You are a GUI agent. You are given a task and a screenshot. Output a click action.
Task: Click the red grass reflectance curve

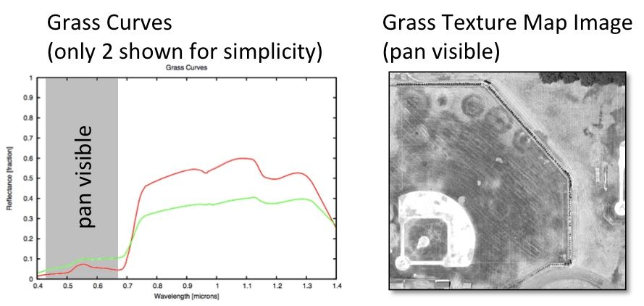click(181, 172)
